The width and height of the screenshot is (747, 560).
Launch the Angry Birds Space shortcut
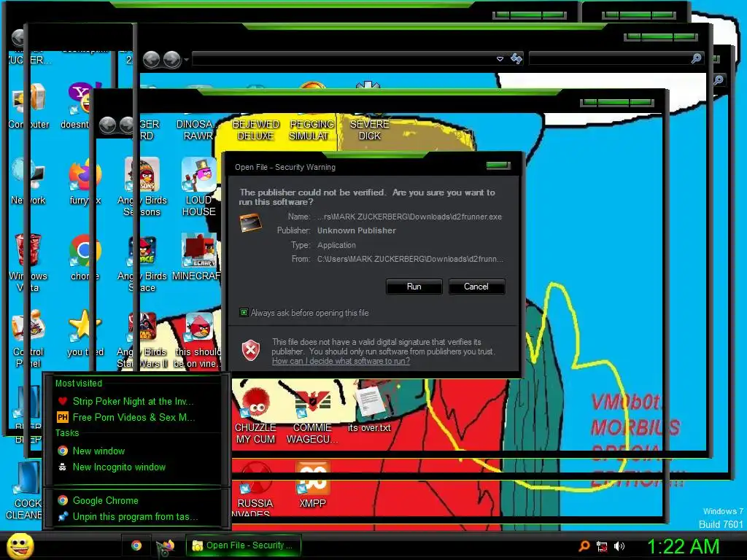142,262
